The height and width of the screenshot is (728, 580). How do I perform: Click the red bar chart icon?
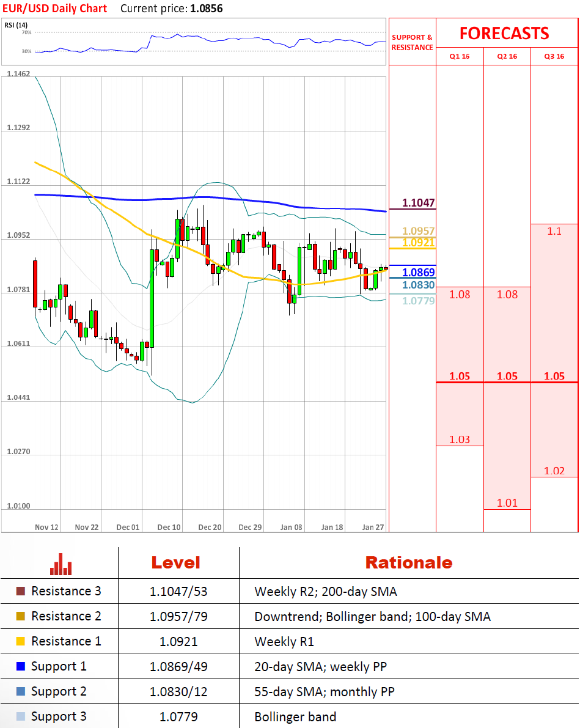click(61, 564)
